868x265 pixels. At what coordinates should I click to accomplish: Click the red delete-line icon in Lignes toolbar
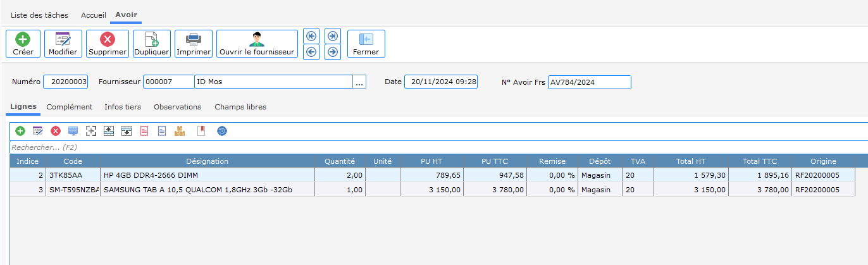[x=56, y=131]
